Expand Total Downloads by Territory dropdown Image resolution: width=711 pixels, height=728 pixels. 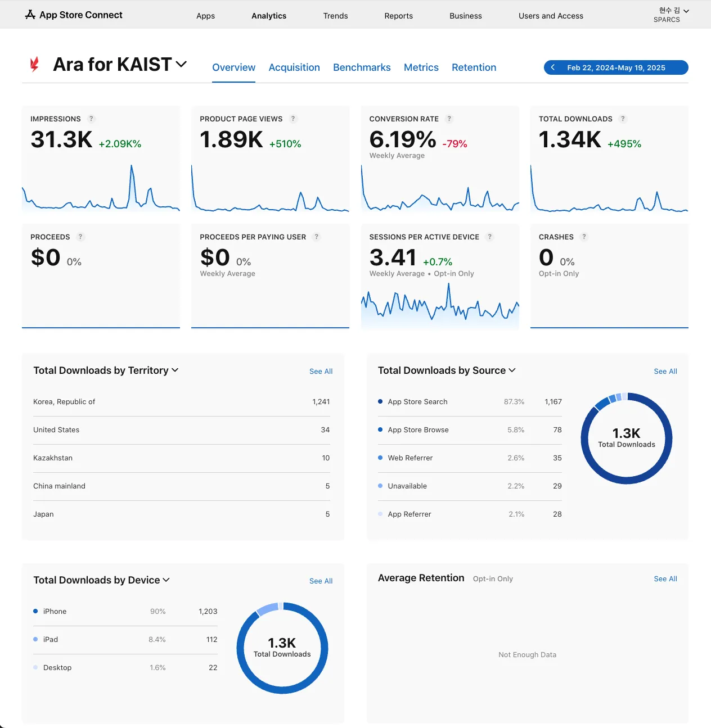click(175, 370)
